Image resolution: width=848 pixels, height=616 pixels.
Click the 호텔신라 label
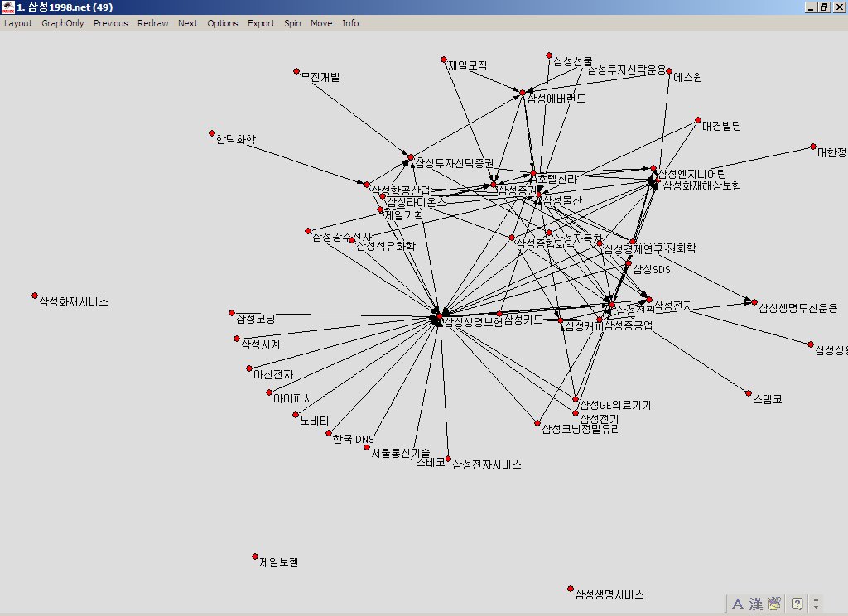click(557, 179)
